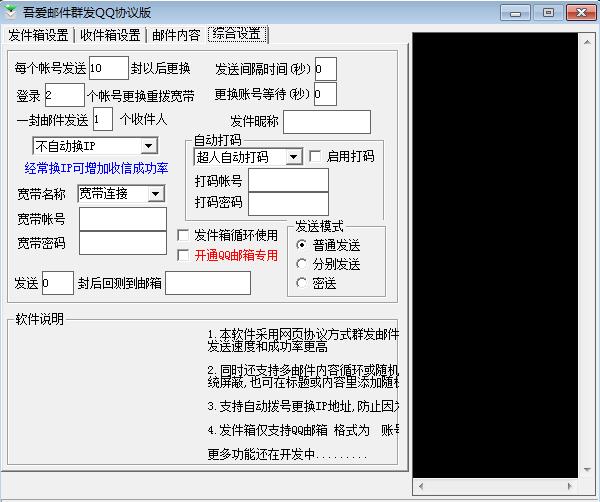The height and width of the screenshot is (502, 600).
Task: Toggle 发件箱循环使用 checkbox
Action: click(183, 235)
